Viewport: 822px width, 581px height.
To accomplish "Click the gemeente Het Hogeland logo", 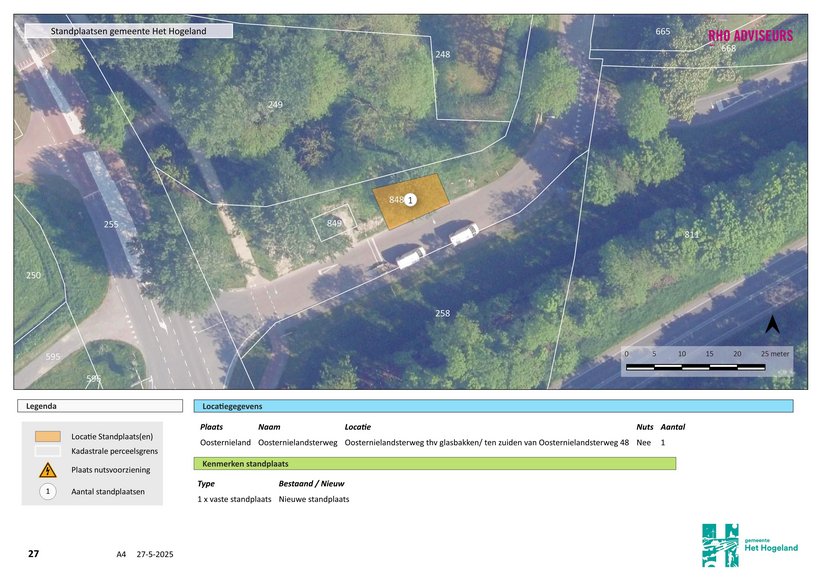I will click(750, 545).
